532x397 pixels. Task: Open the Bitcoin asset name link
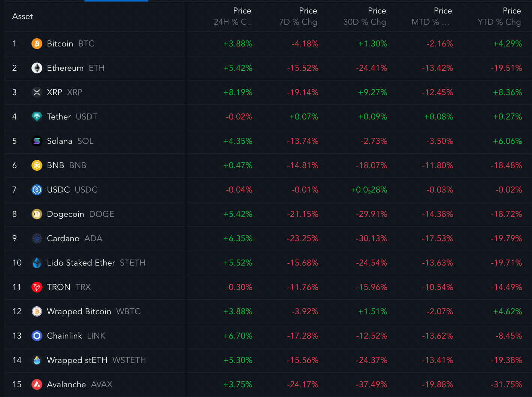coord(60,44)
